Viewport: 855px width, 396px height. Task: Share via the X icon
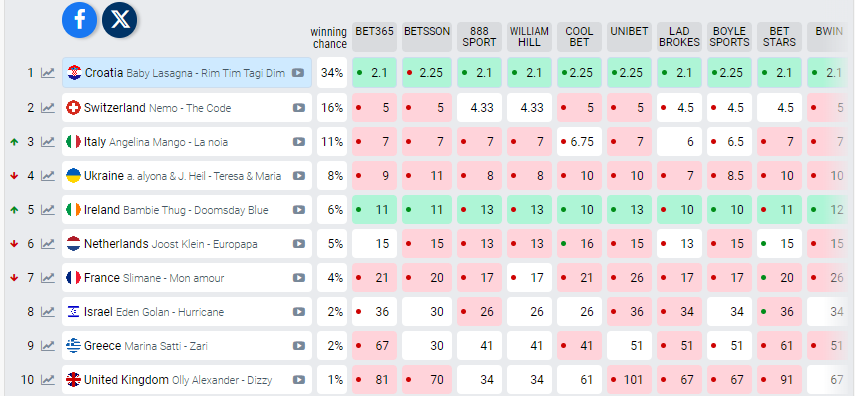[x=119, y=20]
